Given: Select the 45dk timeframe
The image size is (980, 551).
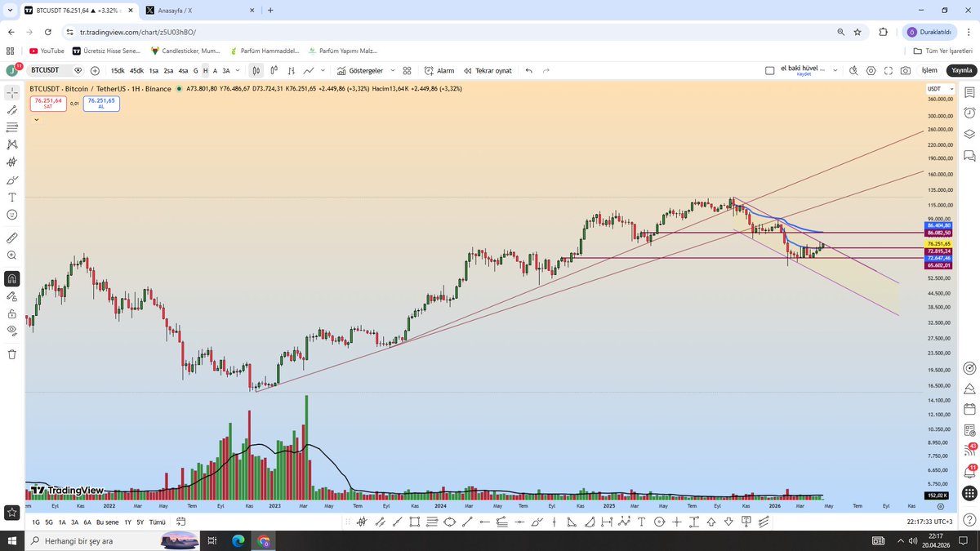Looking at the screenshot, I should (x=136, y=71).
